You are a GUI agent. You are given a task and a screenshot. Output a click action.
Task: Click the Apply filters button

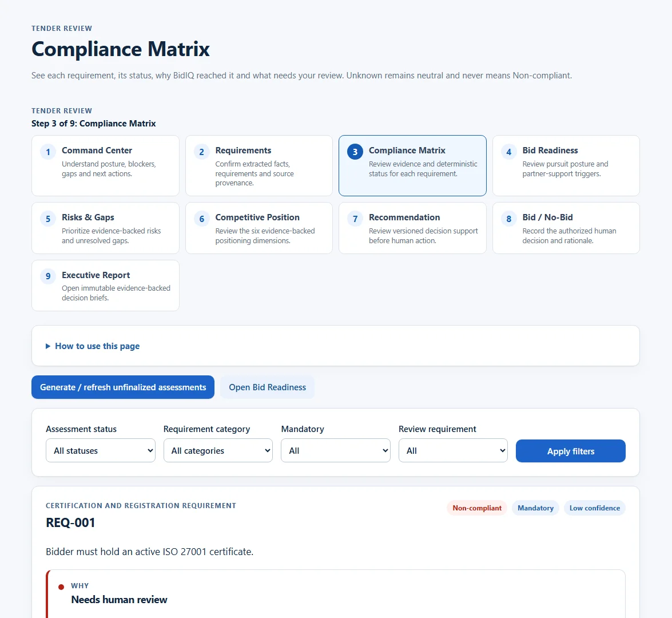(570, 451)
